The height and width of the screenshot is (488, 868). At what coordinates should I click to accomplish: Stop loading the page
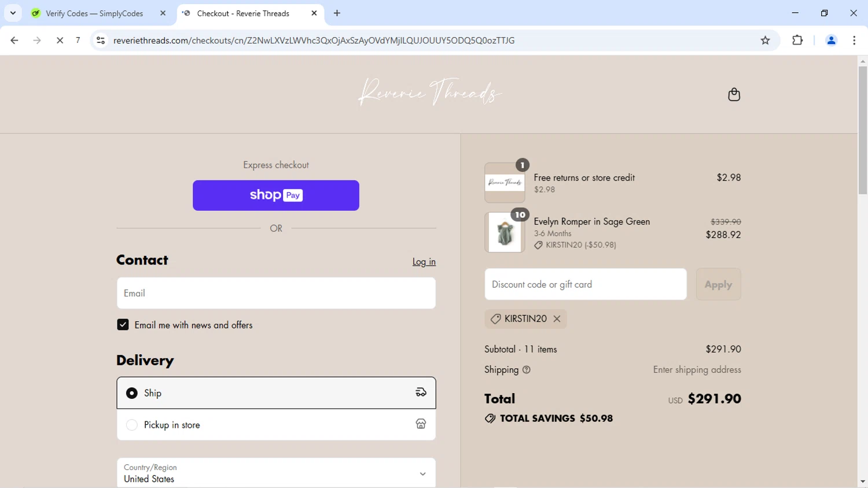(x=60, y=41)
